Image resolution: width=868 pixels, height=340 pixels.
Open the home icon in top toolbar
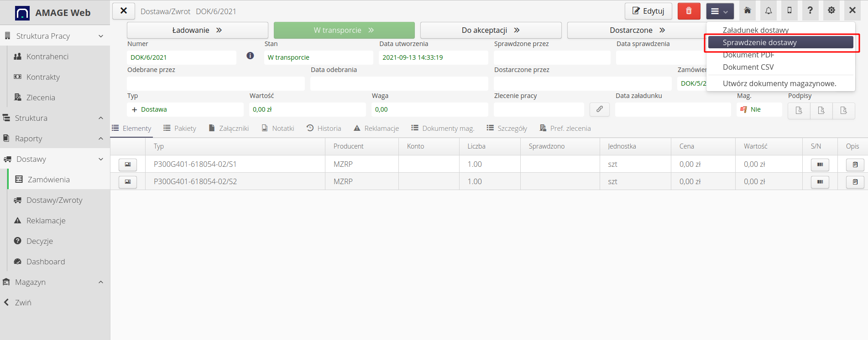748,10
